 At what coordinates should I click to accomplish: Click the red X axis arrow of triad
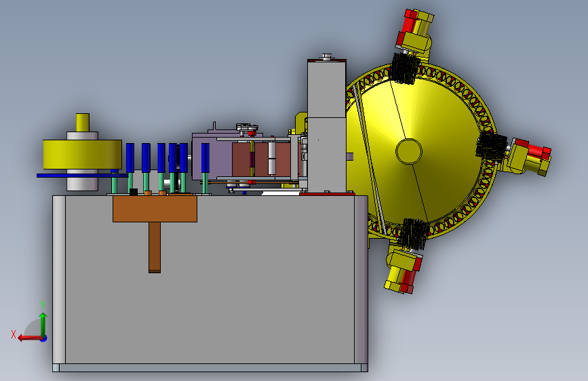(29, 338)
